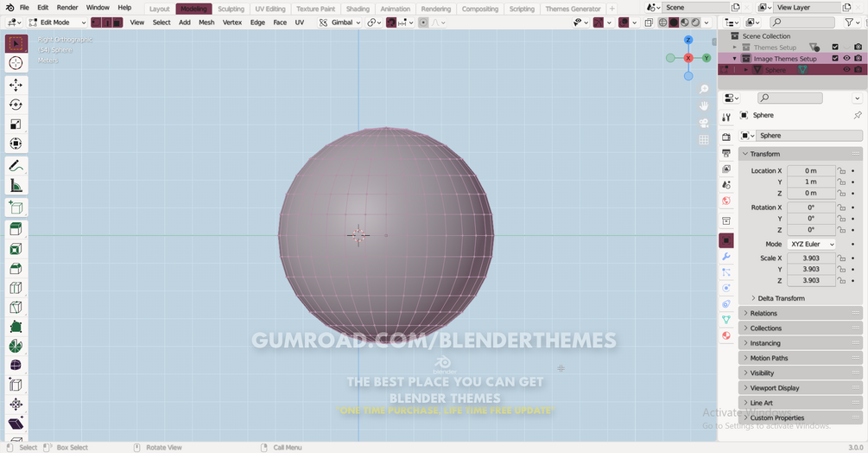Switch to wireframe viewport shading
The image size is (868, 453).
click(x=662, y=22)
